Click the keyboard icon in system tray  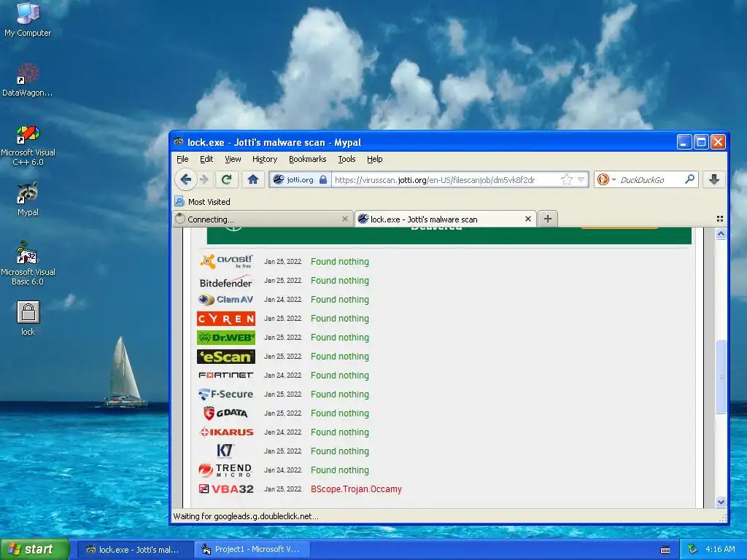point(665,550)
